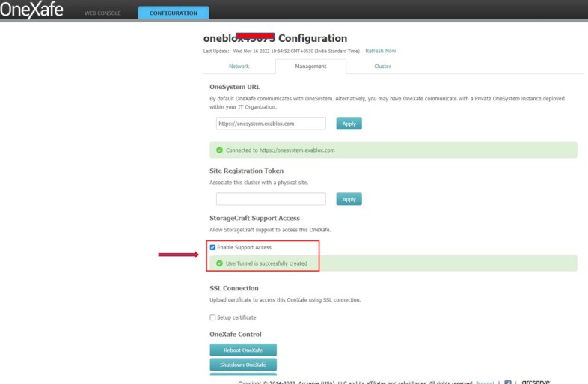Click the 'OneSystem URL' heading
Image resolution: width=588 pixels, height=384 pixels.
[x=234, y=87]
